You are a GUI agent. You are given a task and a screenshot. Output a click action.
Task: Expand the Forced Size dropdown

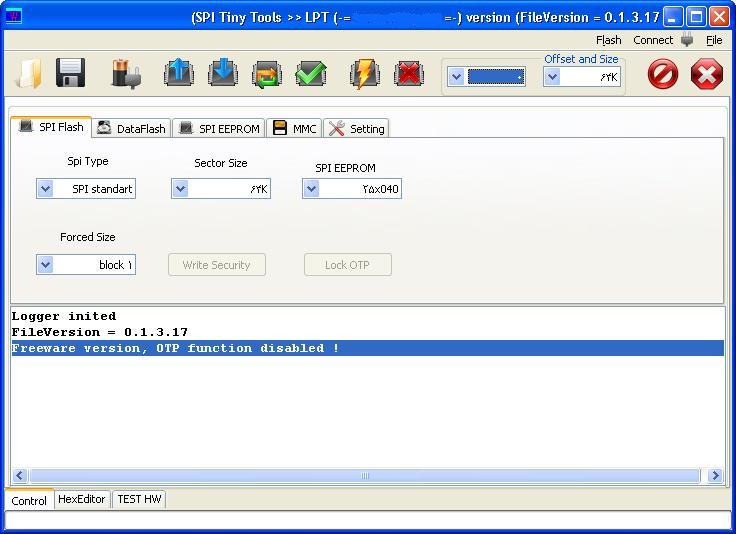pyautogui.click(x=45, y=265)
